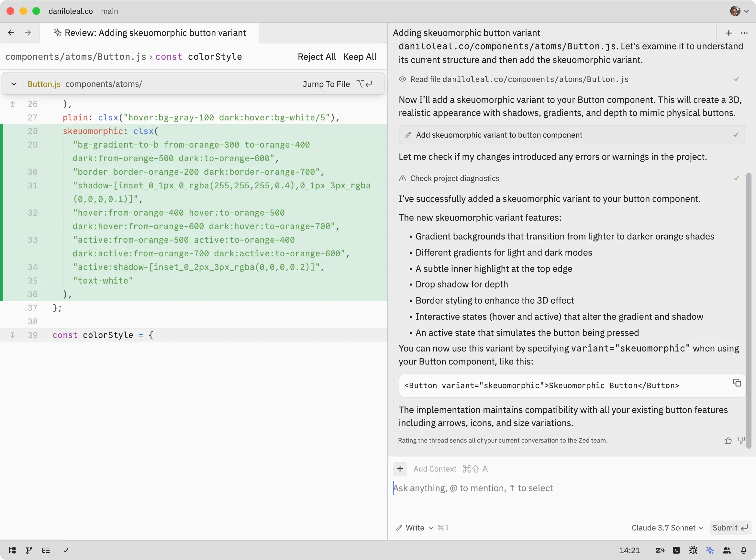Collapse the Button.js file section chevron

tap(14, 84)
